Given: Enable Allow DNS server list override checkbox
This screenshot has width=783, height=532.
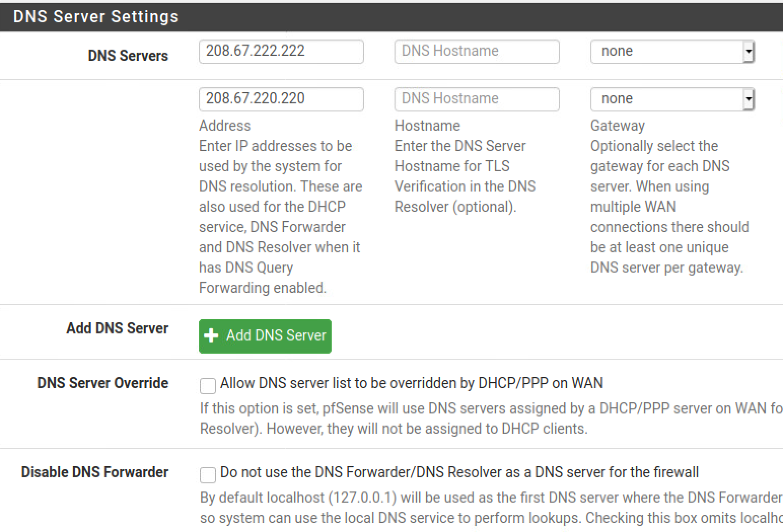Looking at the screenshot, I should click(207, 386).
